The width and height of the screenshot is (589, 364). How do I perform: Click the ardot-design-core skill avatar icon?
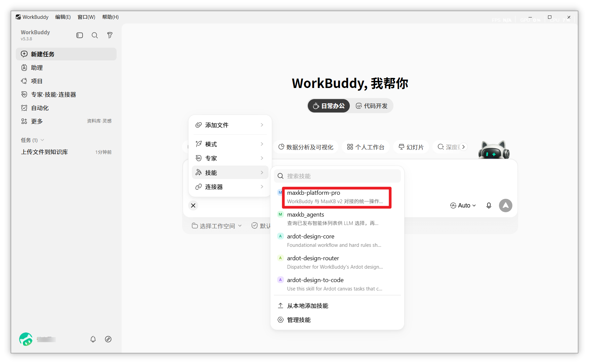point(280,236)
